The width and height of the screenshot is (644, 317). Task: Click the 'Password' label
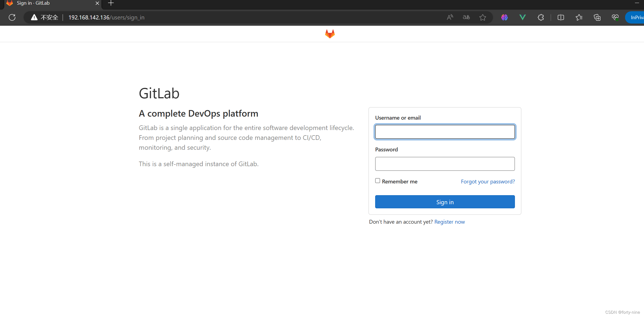tap(386, 149)
